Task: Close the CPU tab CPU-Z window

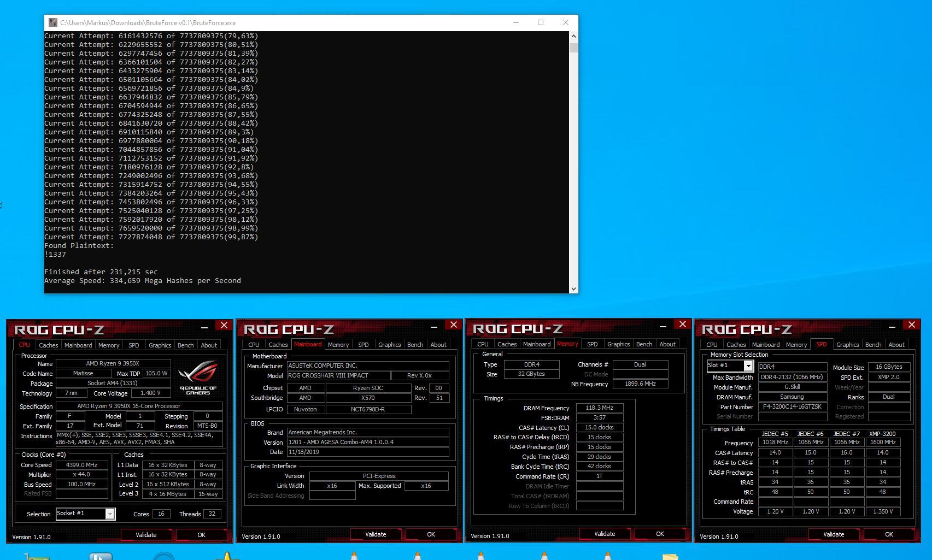Action: (x=224, y=325)
